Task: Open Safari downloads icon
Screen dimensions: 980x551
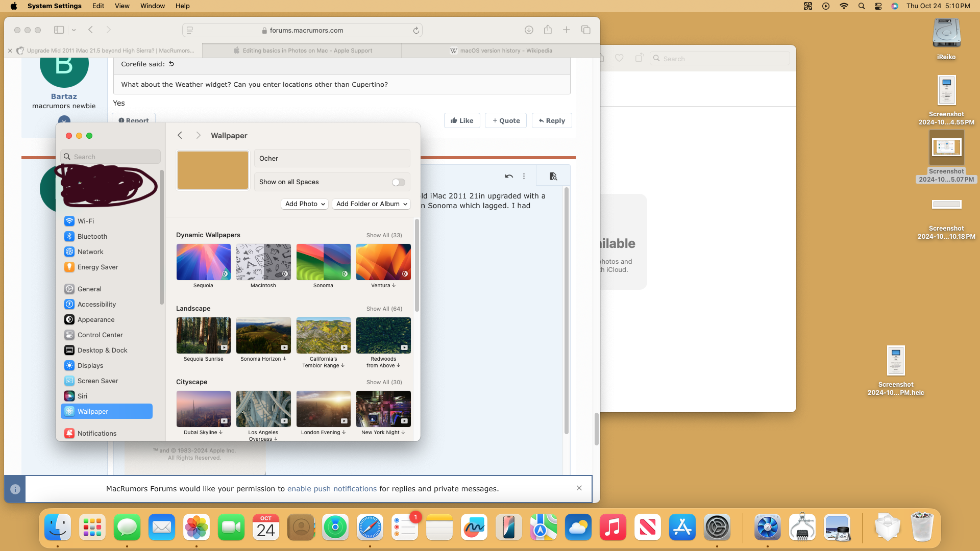Action: 529,30
